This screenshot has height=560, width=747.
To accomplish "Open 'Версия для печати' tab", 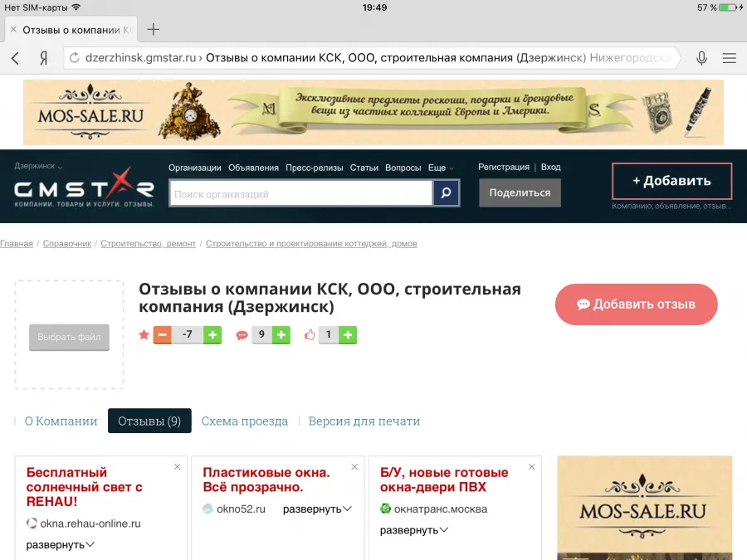I will 364,421.
